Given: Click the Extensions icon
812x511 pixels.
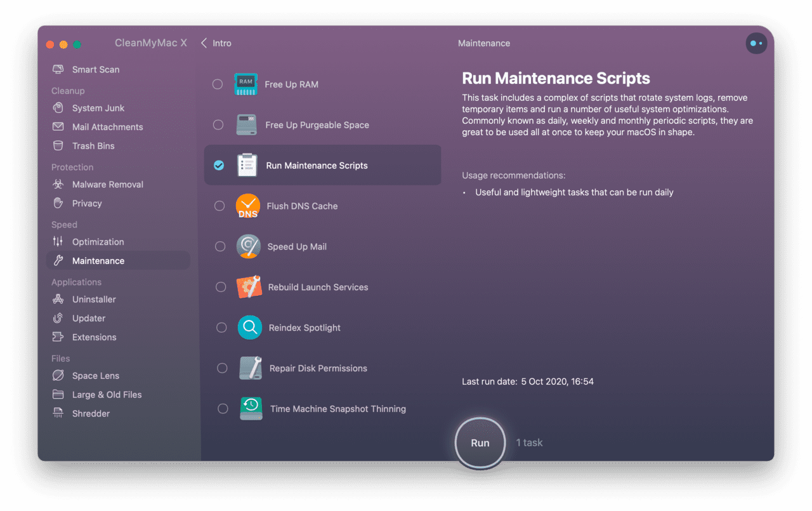Looking at the screenshot, I should pyautogui.click(x=58, y=337).
